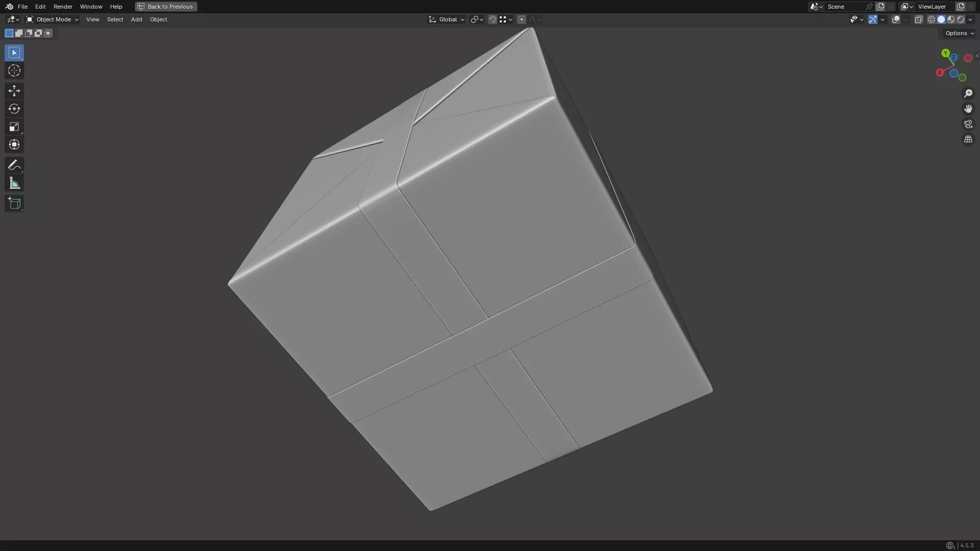Choose the Scale tool
Viewport: 980px width, 551px height.
coord(14,127)
